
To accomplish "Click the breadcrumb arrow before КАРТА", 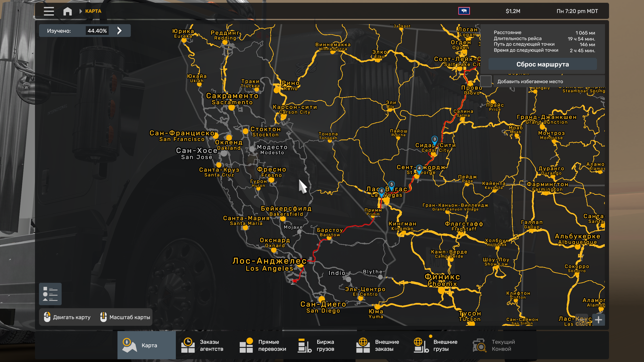I will [x=80, y=11].
